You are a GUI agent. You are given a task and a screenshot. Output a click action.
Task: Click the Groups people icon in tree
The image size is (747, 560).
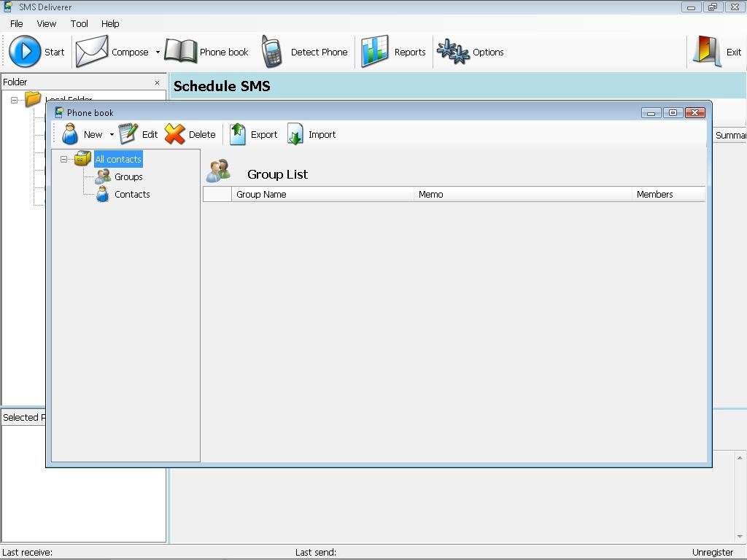[102, 176]
